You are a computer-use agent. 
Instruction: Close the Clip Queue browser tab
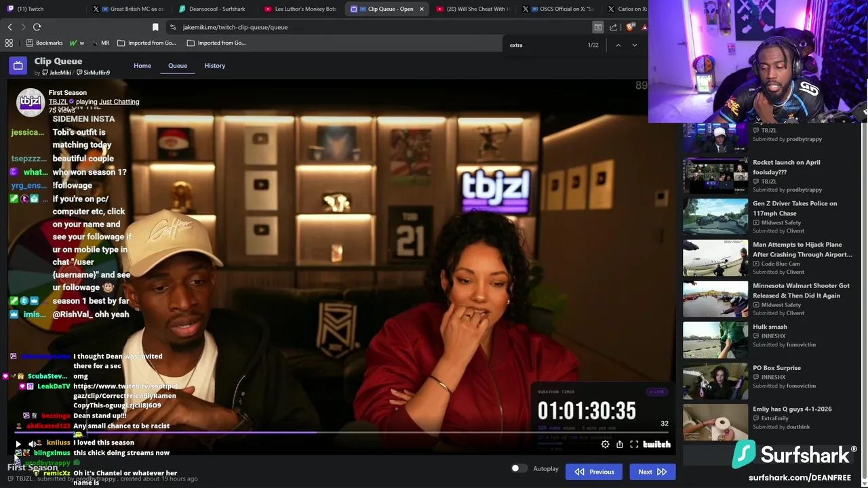tap(422, 9)
